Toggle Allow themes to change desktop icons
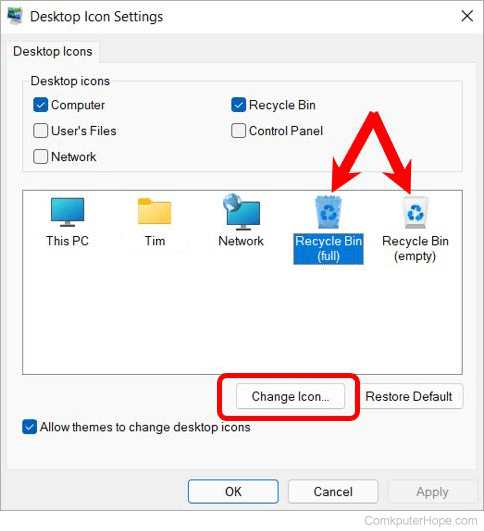This screenshot has height=531, width=484. 29,427
